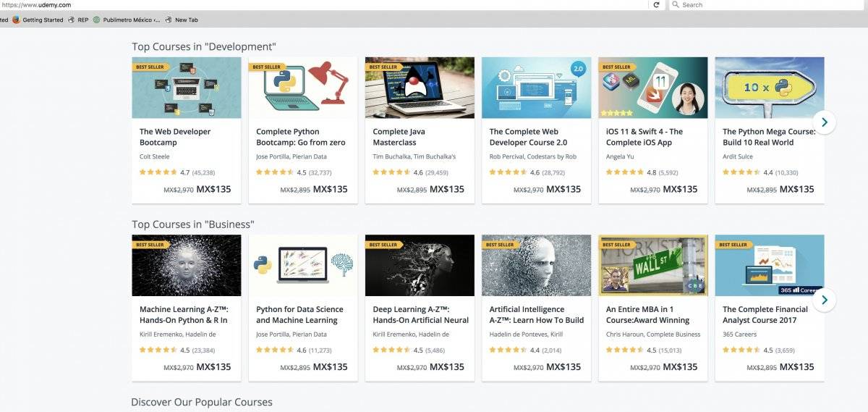The image size is (868, 412).
Task: Click instructor text 'Chris Haroun, Complete Business'
Action: click(653, 335)
